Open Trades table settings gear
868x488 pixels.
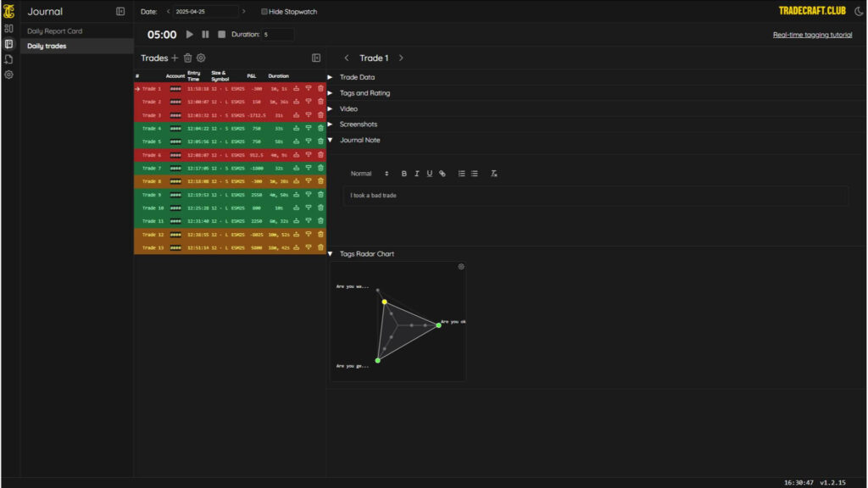[201, 58]
